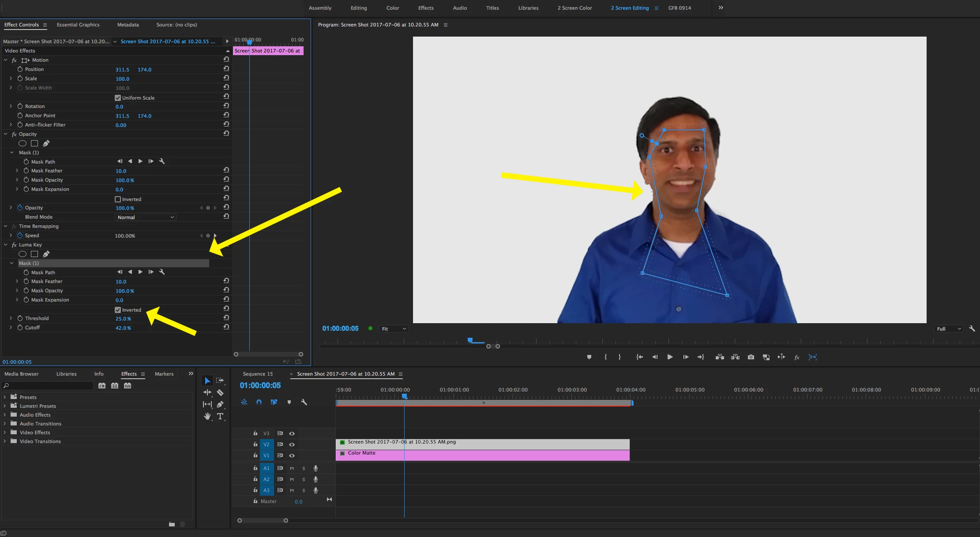Select the Razor tool in the tools panel
This screenshot has height=537, width=980.
click(220, 392)
